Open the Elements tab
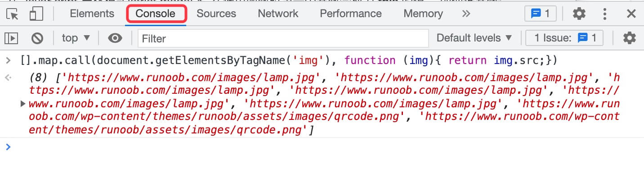 (x=92, y=14)
